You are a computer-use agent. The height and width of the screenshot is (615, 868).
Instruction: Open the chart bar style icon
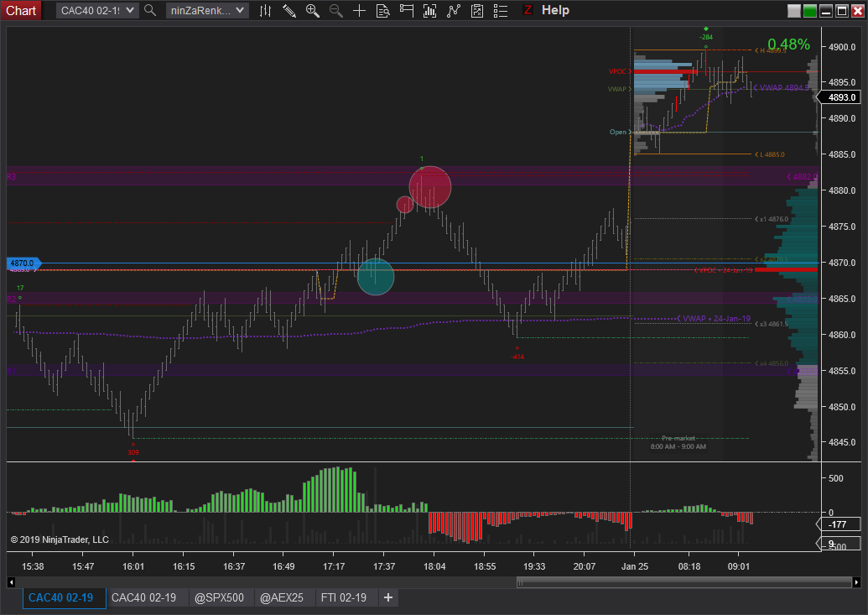coord(265,11)
